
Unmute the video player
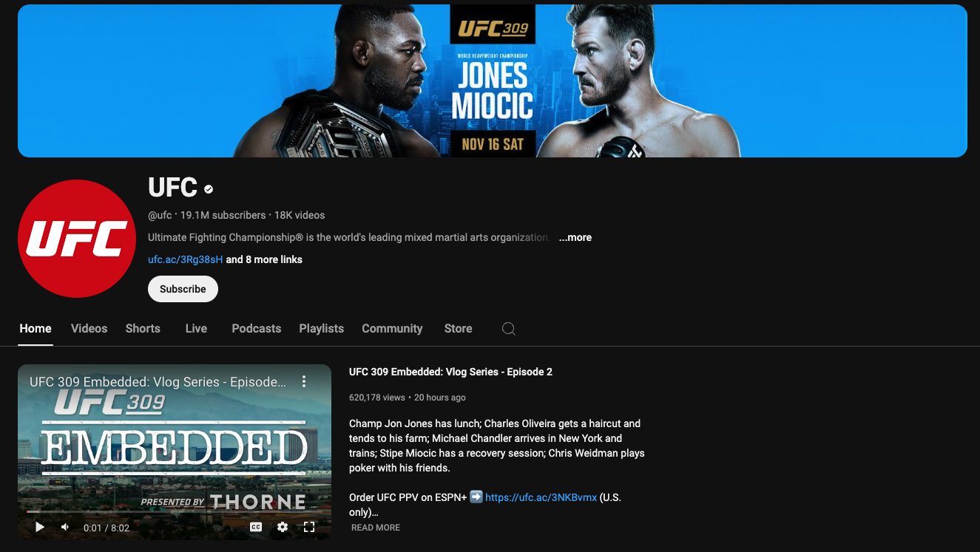click(x=64, y=527)
